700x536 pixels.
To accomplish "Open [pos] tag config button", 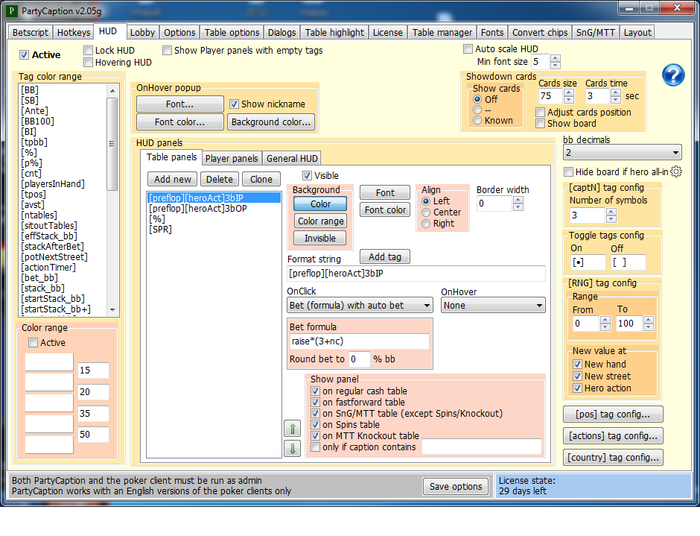I will [x=613, y=414].
